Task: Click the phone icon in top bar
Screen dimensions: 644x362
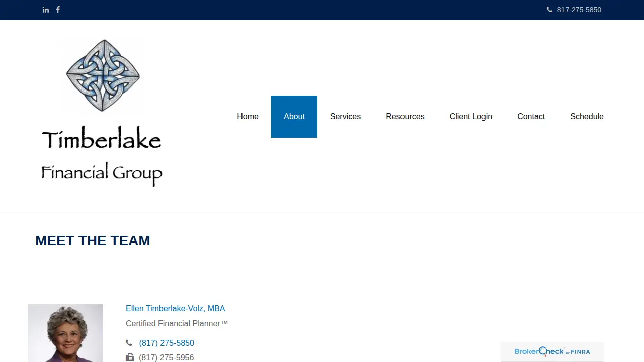Action: pos(549,10)
